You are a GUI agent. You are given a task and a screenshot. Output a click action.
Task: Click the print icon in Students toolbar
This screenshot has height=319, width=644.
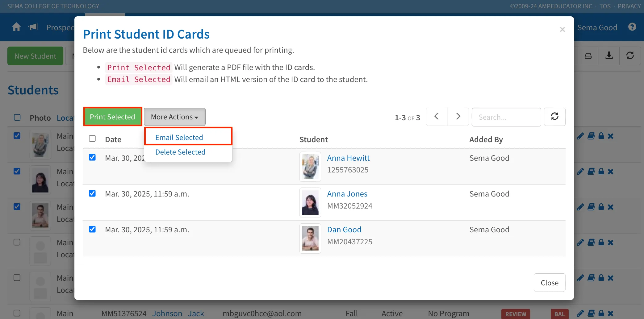coord(588,56)
